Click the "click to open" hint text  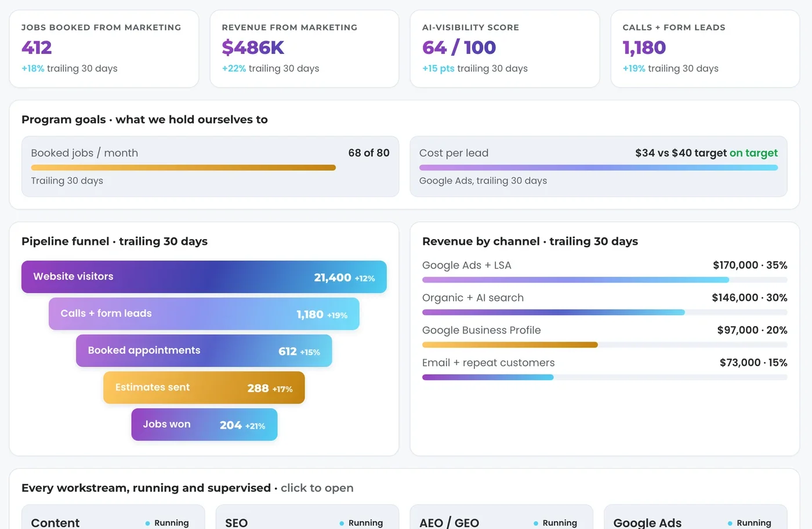coord(317,488)
